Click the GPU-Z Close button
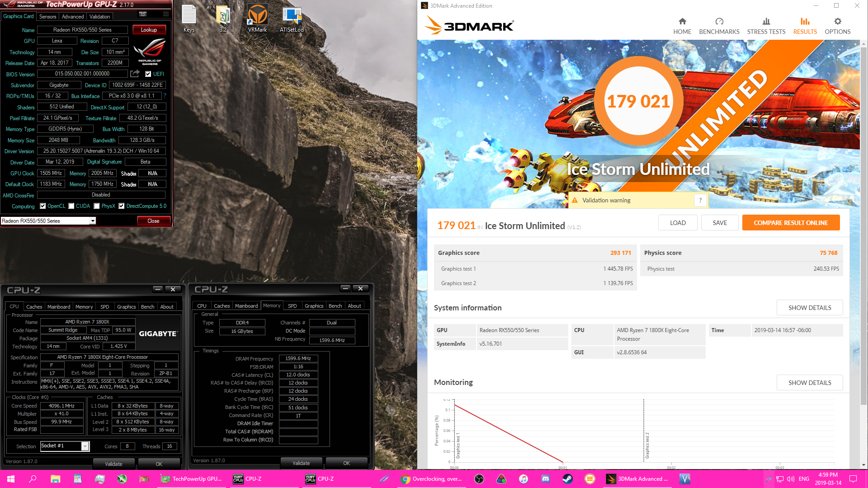Screen dimensions: 868x488 pos(153,221)
